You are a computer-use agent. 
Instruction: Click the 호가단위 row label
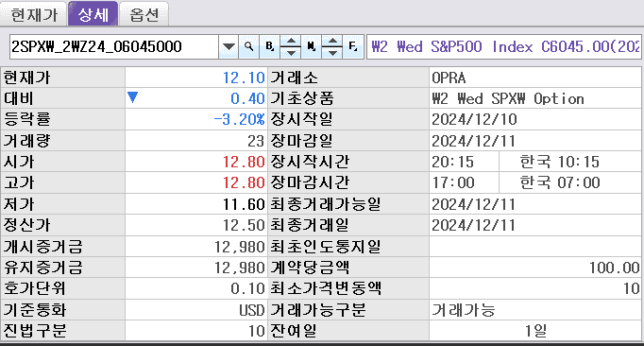point(35,288)
